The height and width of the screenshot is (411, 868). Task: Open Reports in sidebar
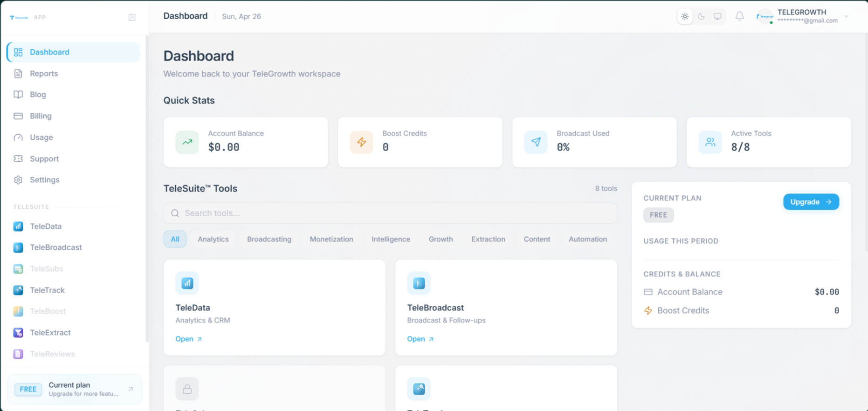pyautogui.click(x=74, y=74)
